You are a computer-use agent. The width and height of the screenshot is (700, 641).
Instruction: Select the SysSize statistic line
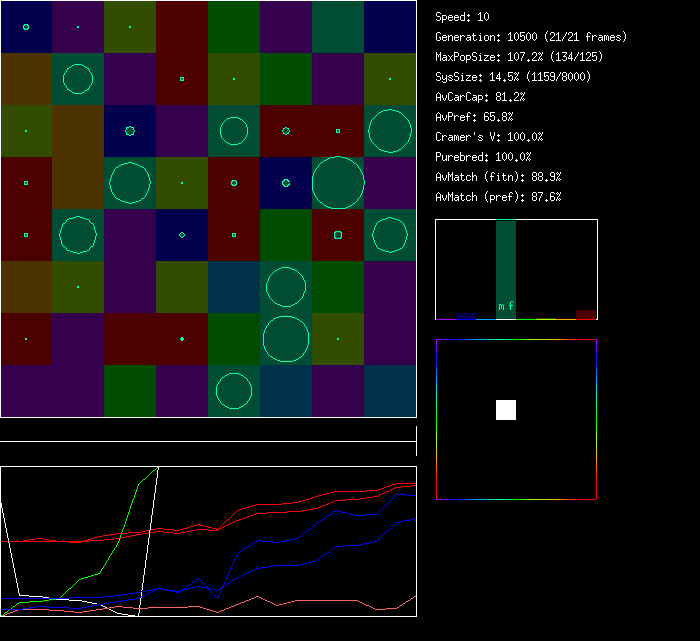point(511,77)
